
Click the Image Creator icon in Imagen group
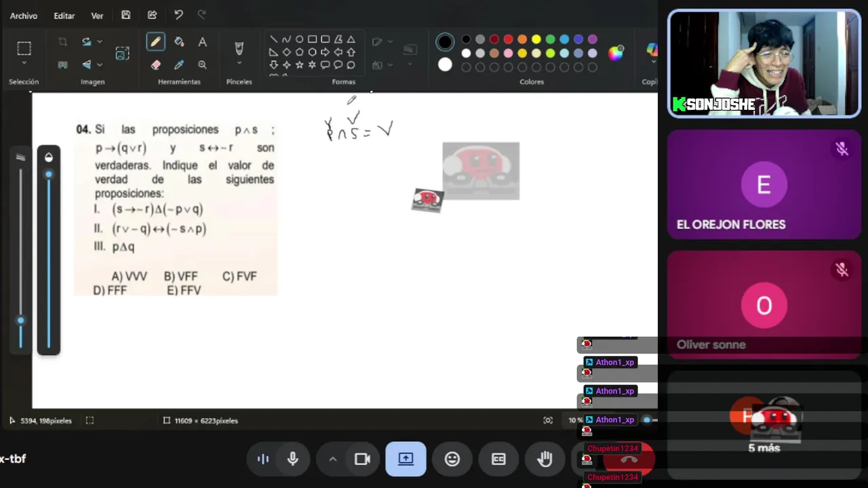point(122,54)
